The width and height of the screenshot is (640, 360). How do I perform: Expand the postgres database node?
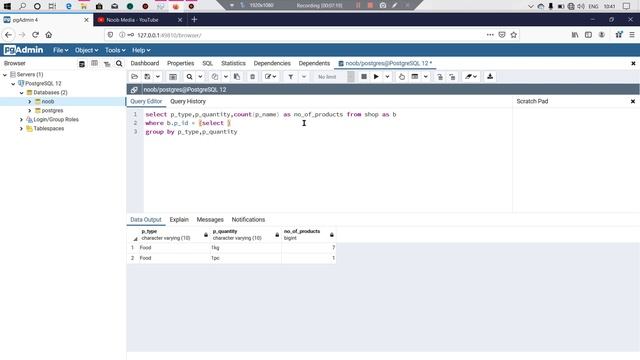coord(29,111)
